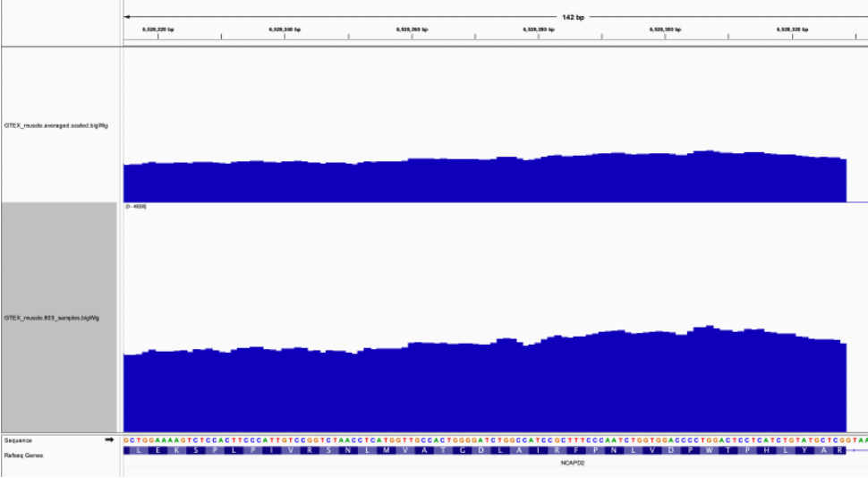Image resolution: width=868 pixels, height=478 pixels.
Task: Click the 6,528,240 bp ruler label
Action: click(x=285, y=30)
